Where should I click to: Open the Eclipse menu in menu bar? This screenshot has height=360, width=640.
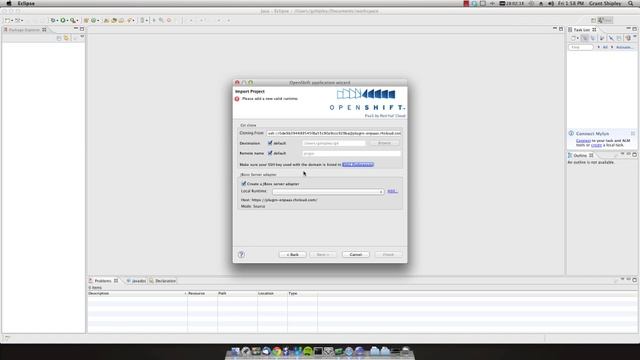26,3
